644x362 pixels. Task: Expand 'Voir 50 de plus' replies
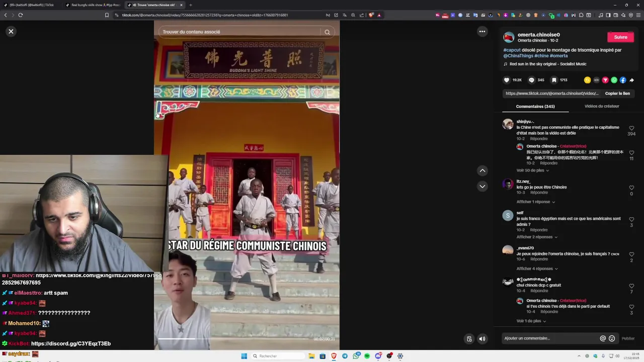point(532,170)
